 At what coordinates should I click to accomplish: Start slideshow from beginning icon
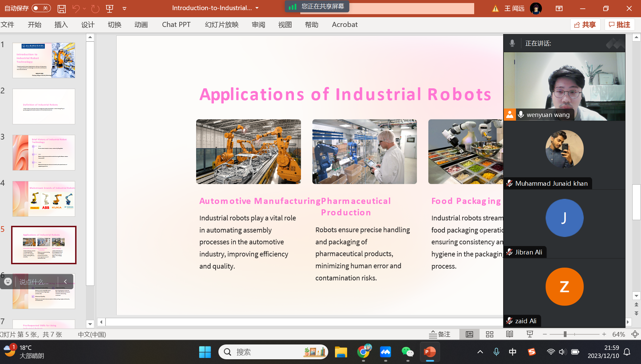tap(110, 8)
